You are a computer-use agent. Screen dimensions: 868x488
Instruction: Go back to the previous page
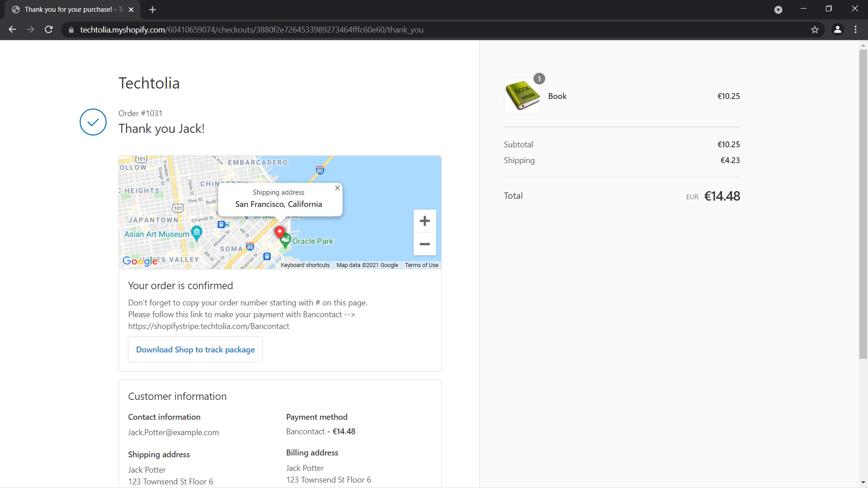(x=12, y=30)
